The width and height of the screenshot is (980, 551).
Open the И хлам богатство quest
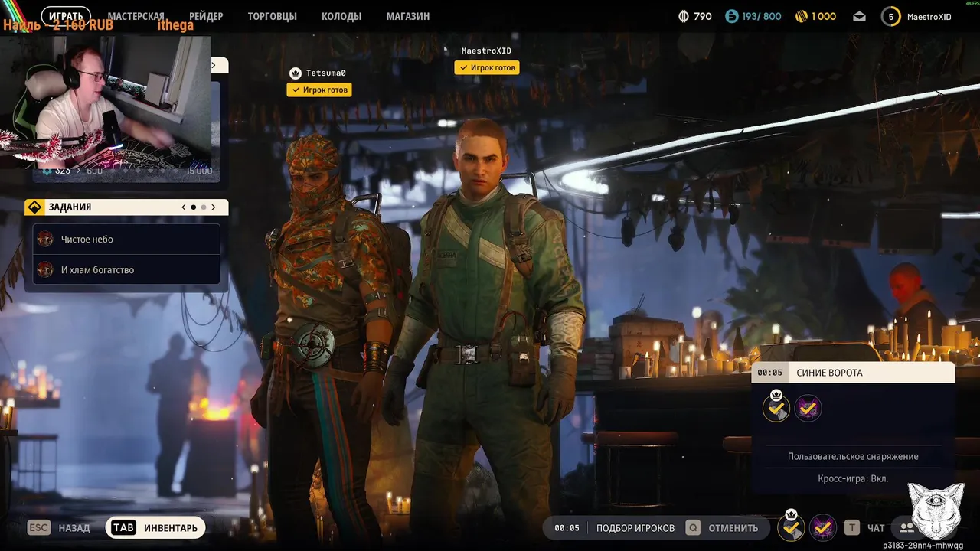coord(126,270)
